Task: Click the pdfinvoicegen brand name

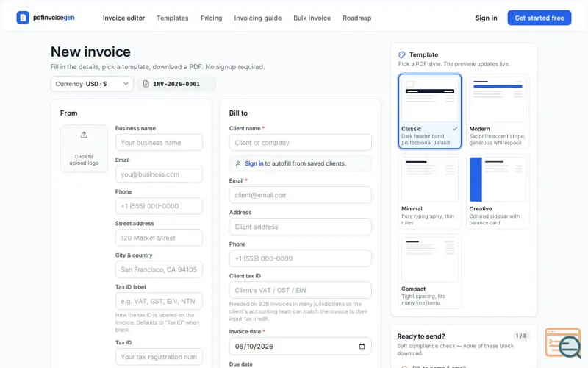Action: point(54,17)
